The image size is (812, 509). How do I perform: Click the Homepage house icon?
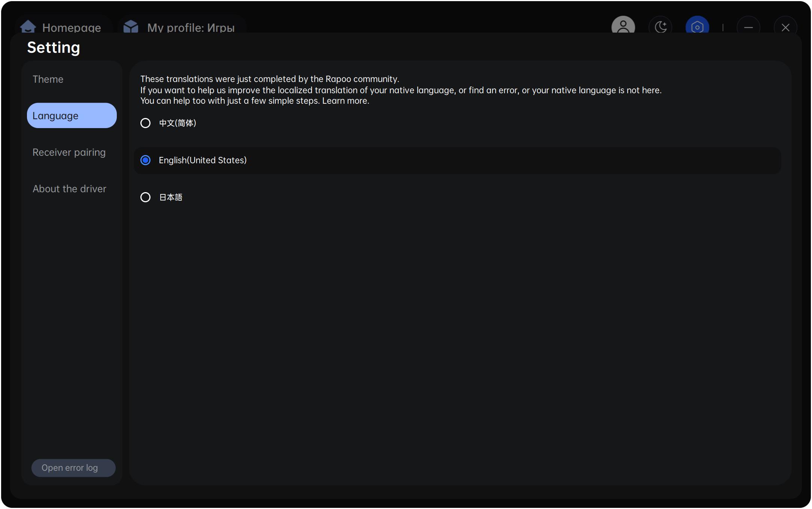28,27
